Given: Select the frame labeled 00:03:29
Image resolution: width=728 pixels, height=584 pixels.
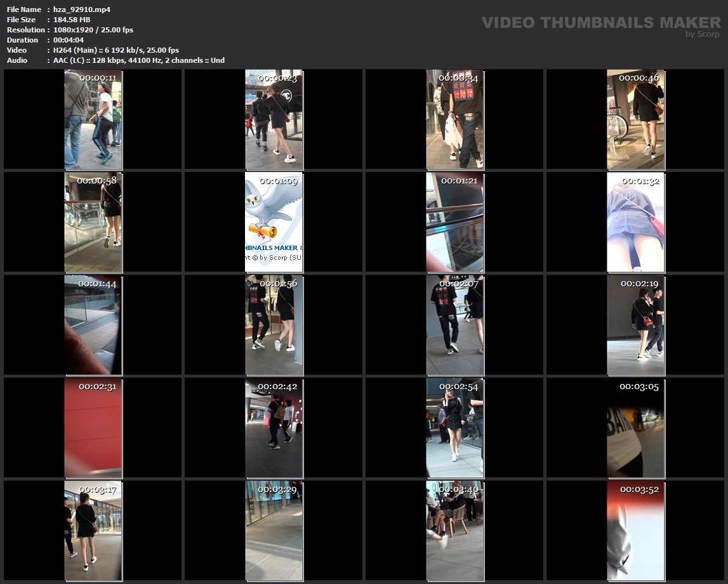Looking at the screenshot, I should [x=274, y=531].
